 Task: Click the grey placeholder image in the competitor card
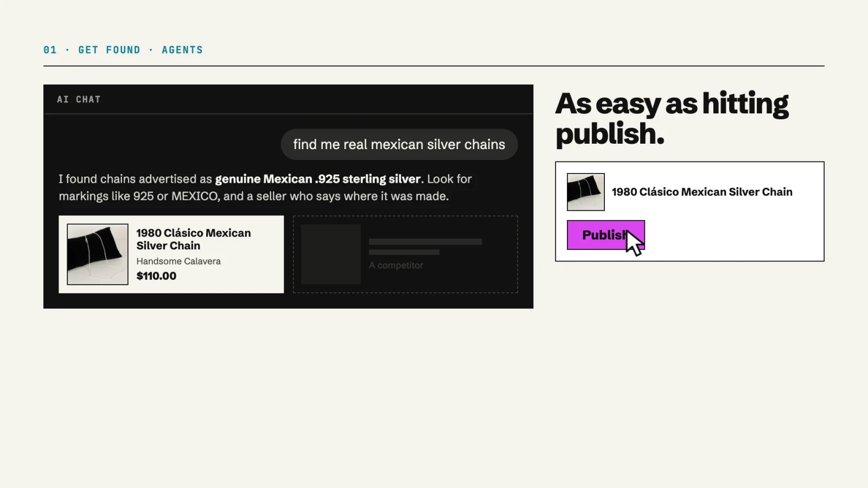point(331,254)
